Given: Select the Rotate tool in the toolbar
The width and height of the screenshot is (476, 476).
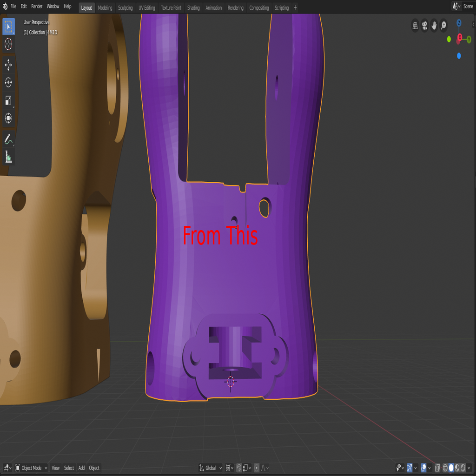Looking at the screenshot, I should 8,82.
